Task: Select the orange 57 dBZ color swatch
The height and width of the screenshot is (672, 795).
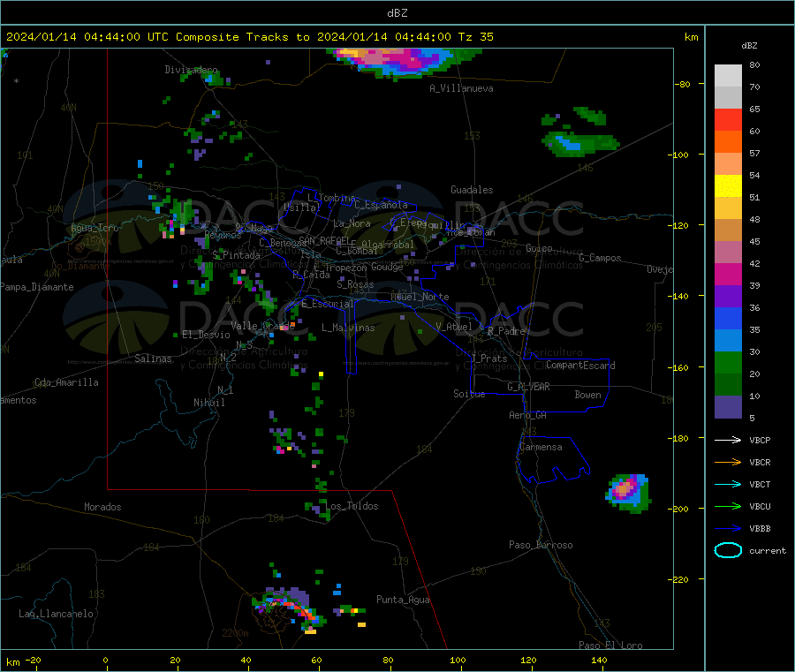Action: pos(728,141)
